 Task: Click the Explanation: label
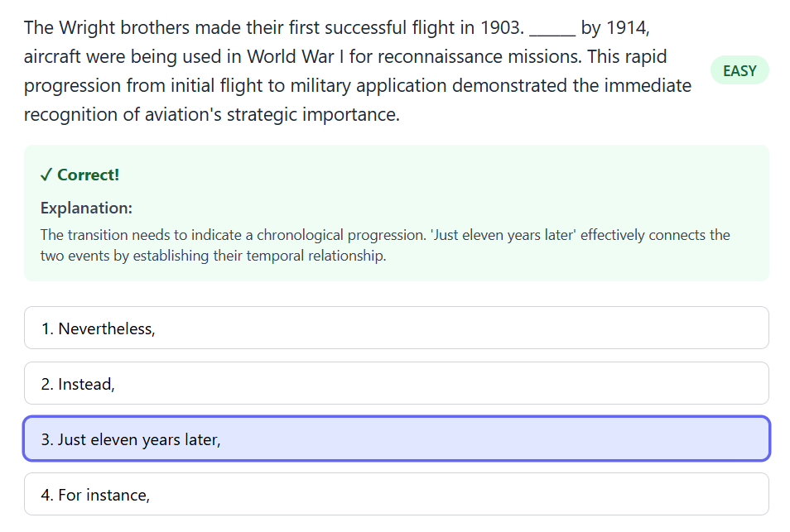(x=86, y=208)
